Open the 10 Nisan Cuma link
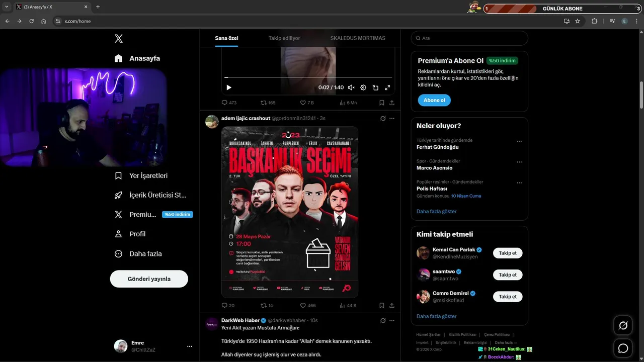 (x=466, y=196)
